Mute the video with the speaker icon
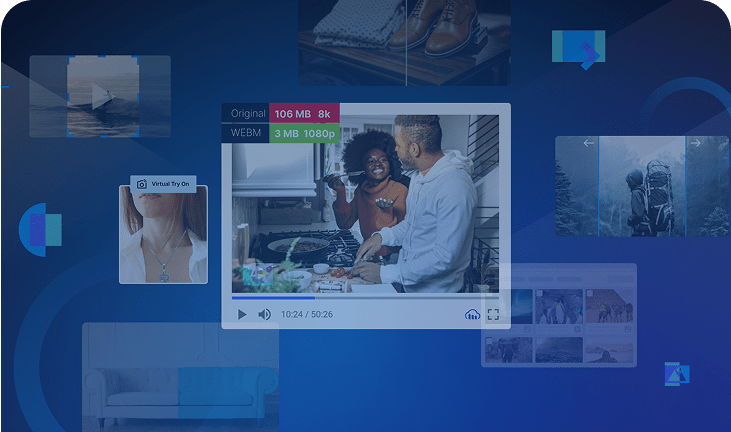 point(264,314)
